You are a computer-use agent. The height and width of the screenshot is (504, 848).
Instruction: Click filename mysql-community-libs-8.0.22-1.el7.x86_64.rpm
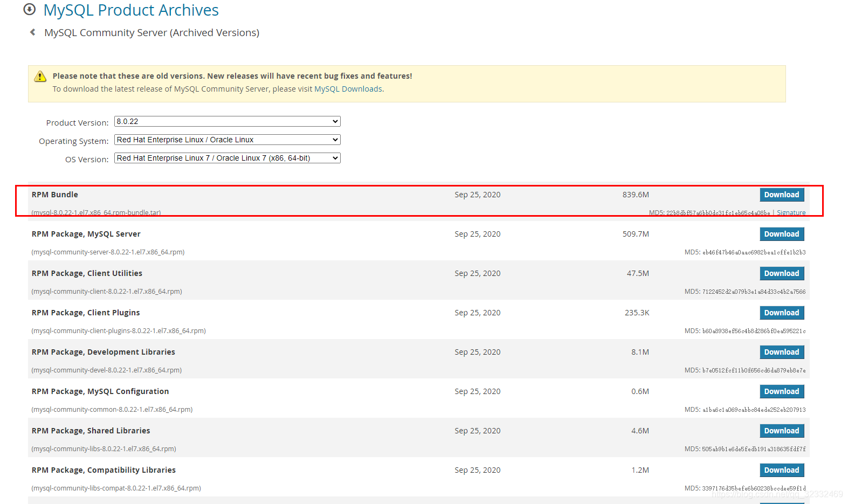point(104,449)
